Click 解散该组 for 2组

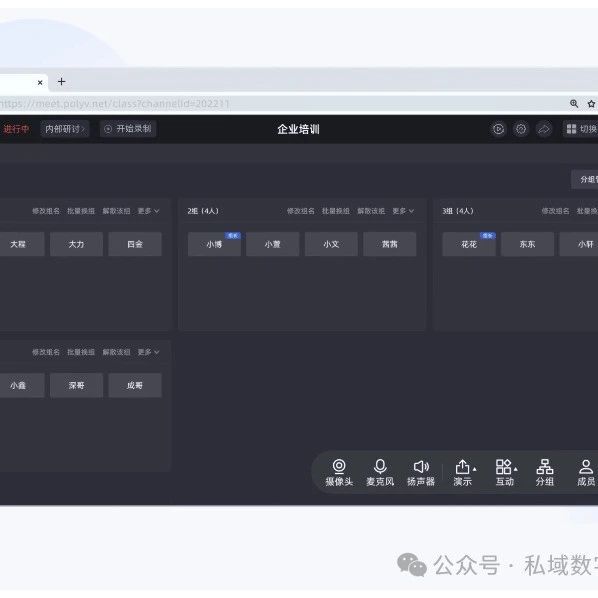point(371,211)
